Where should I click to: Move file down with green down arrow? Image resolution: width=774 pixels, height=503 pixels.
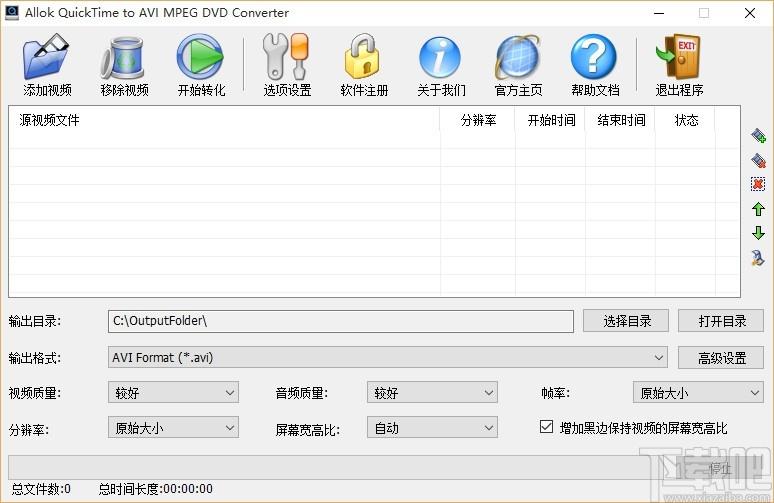[758, 233]
